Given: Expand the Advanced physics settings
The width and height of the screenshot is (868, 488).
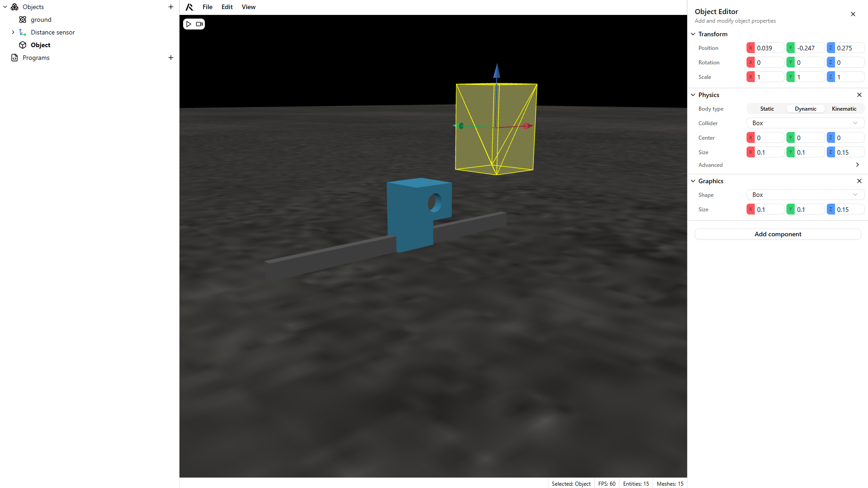Looking at the screenshot, I should (857, 165).
